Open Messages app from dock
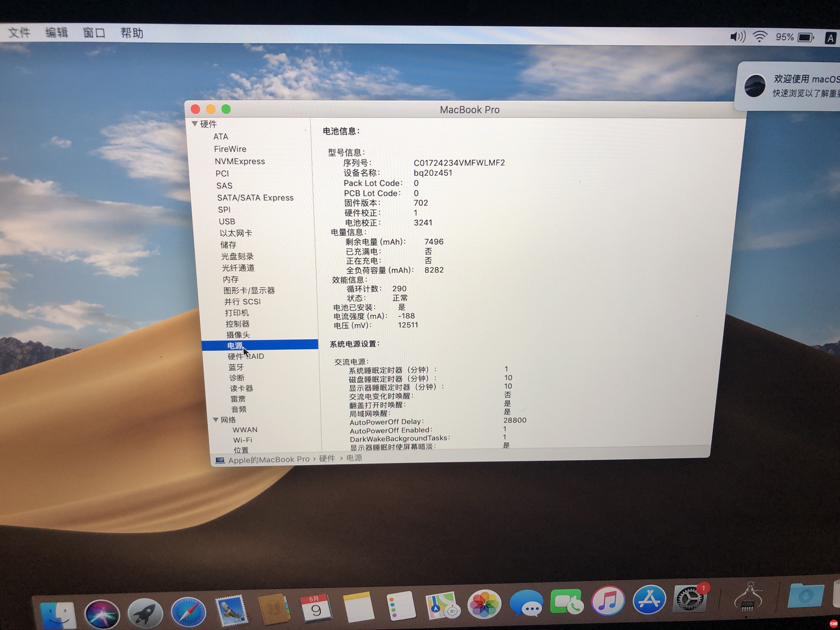Image resolution: width=840 pixels, height=630 pixels. [x=526, y=603]
